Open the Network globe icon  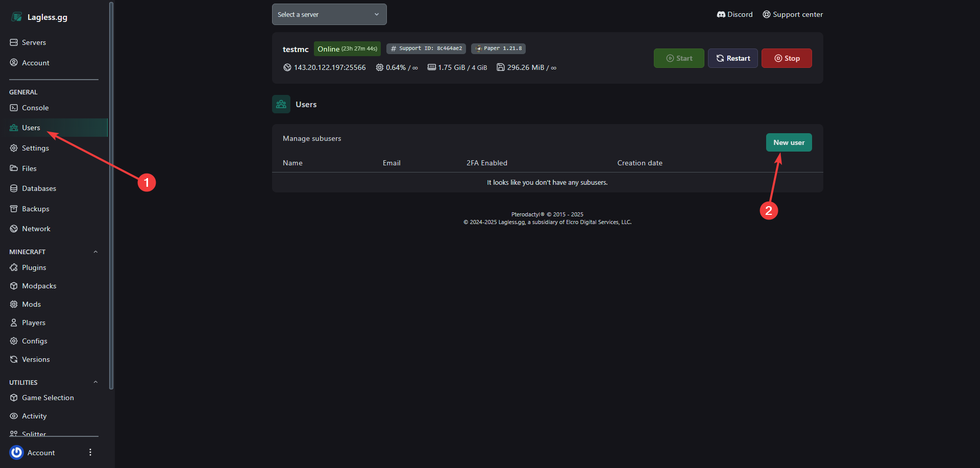pyautogui.click(x=14, y=229)
